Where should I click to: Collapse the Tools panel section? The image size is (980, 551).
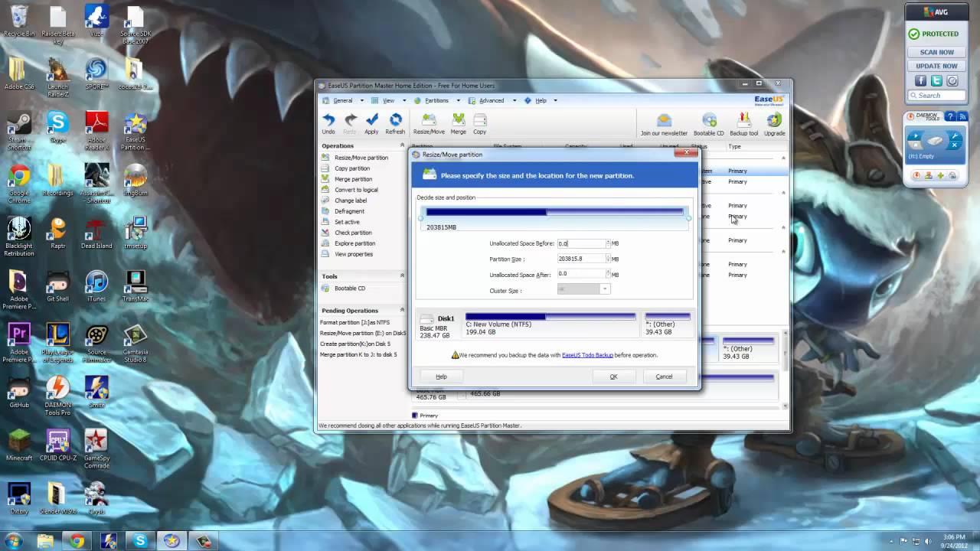402,276
